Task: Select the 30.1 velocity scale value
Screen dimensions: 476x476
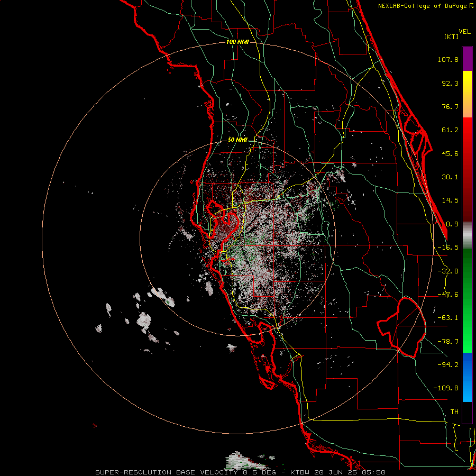Action: pos(450,177)
